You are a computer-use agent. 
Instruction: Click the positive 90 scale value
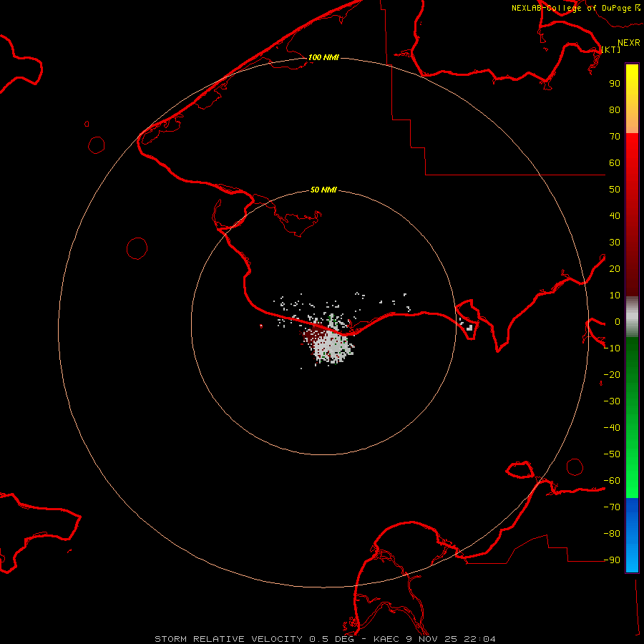click(615, 84)
